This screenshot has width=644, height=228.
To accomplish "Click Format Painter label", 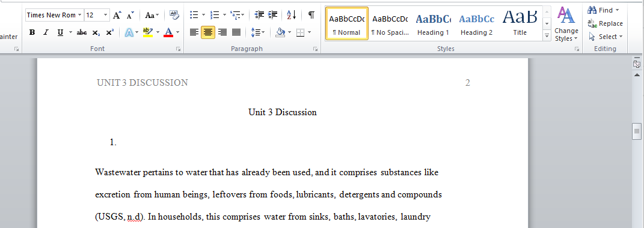I will pos(9,37).
